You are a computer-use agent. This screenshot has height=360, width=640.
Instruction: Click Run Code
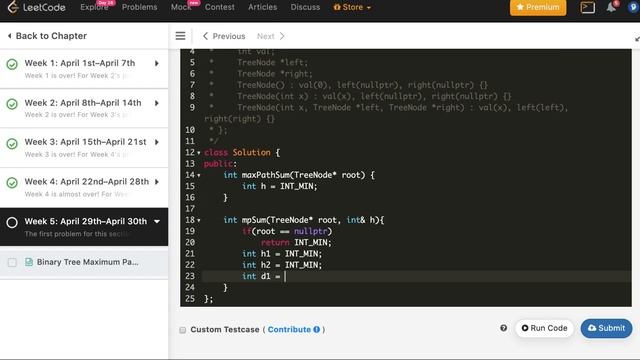[544, 328]
